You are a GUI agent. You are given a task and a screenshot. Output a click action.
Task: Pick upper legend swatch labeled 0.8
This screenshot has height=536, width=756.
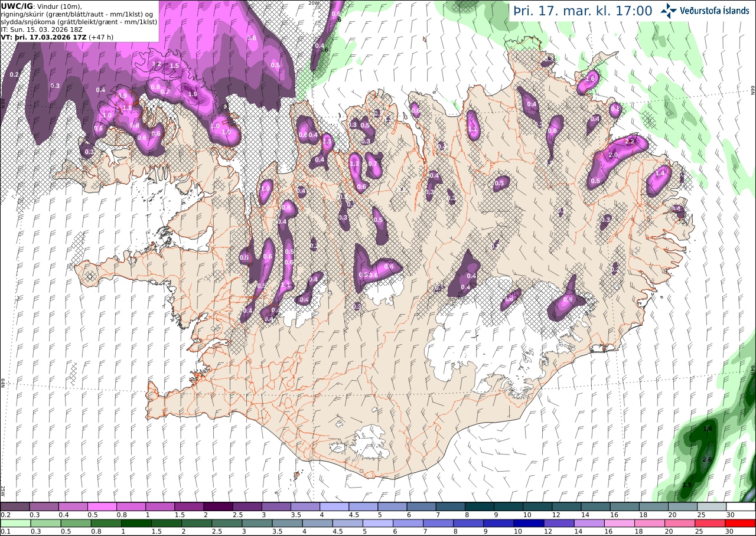[x=131, y=506]
